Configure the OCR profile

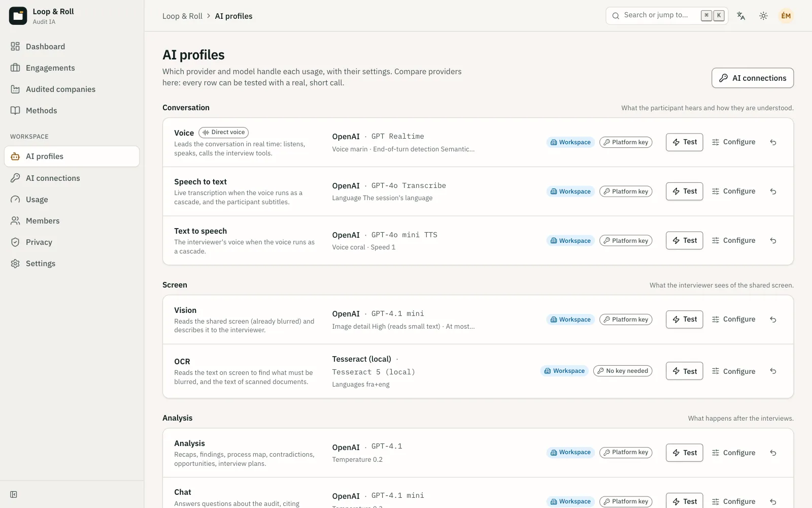coord(733,371)
